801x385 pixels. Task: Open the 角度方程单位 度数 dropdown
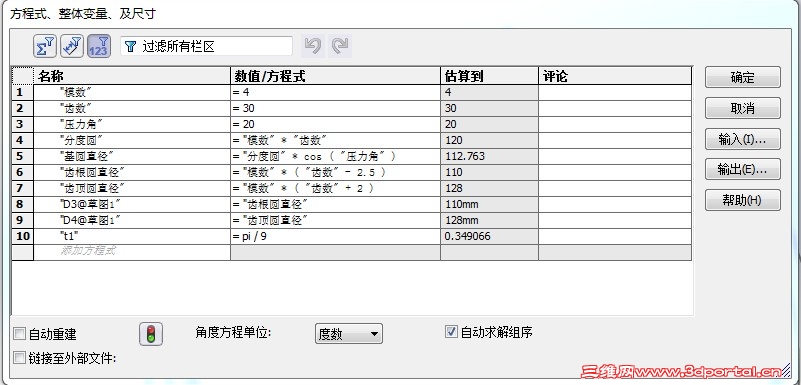point(348,334)
